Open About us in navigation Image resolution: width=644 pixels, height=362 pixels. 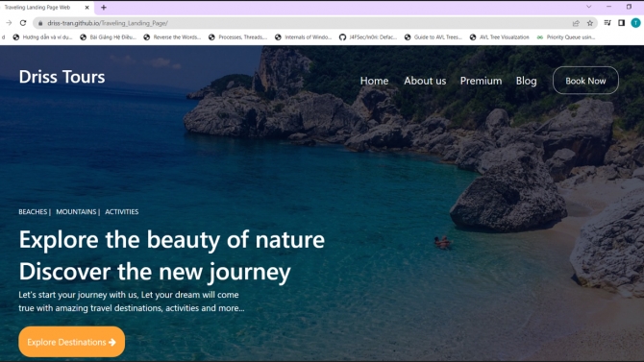click(x=425, y=81)
